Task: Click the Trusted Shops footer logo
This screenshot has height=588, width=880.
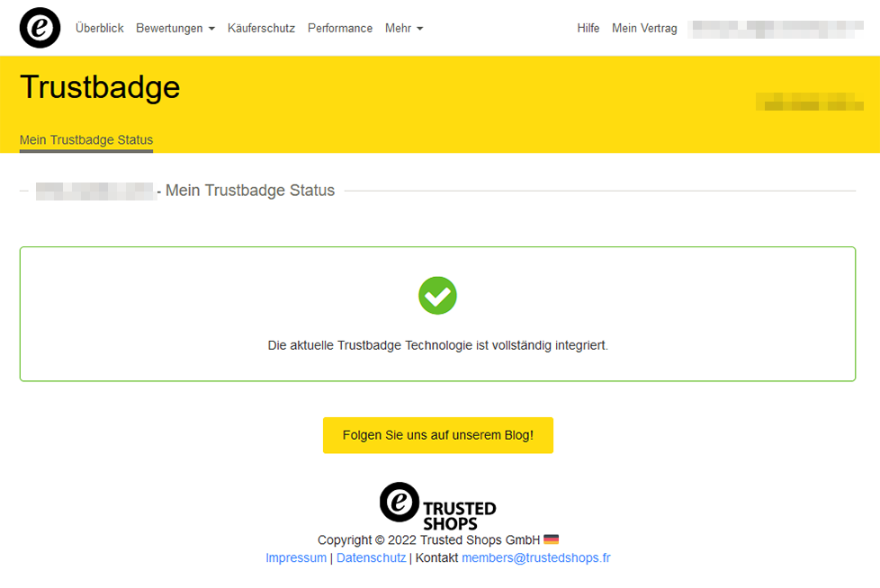Action: point(438,506)
